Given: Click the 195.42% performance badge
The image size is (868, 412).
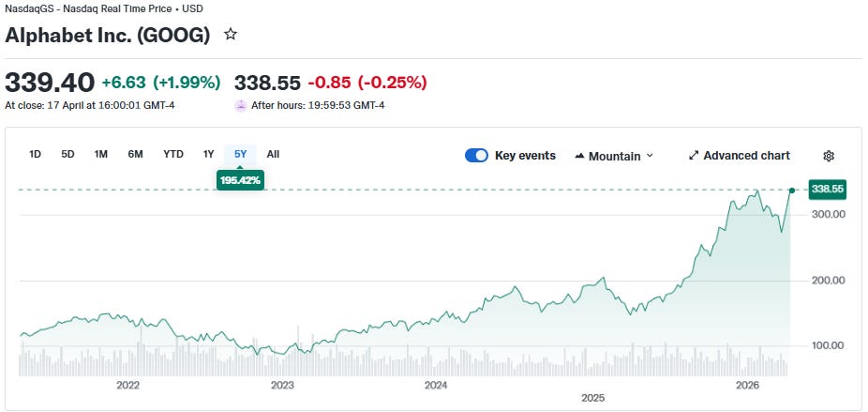Looking at the screenshot, I should pos(240,180).
